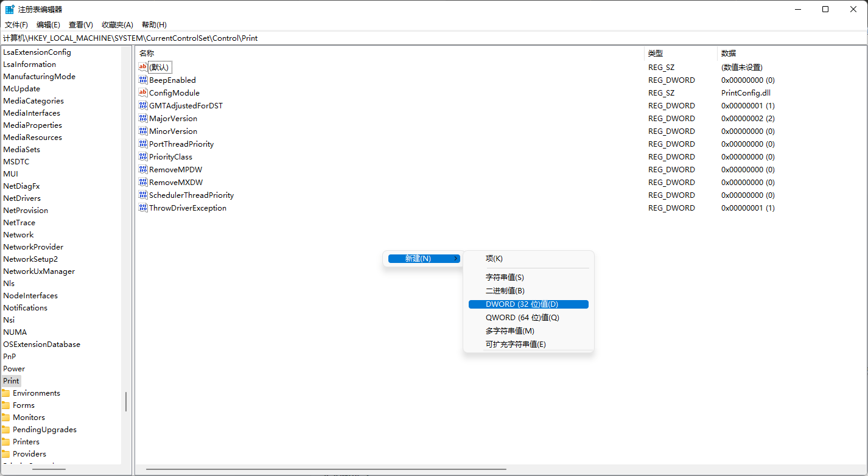Image resolution: width=868 pixels, height=476 pixels.
Task: Click the RemoveMXDW value icon
Action: pyautogui.click(x=143, y=182)
